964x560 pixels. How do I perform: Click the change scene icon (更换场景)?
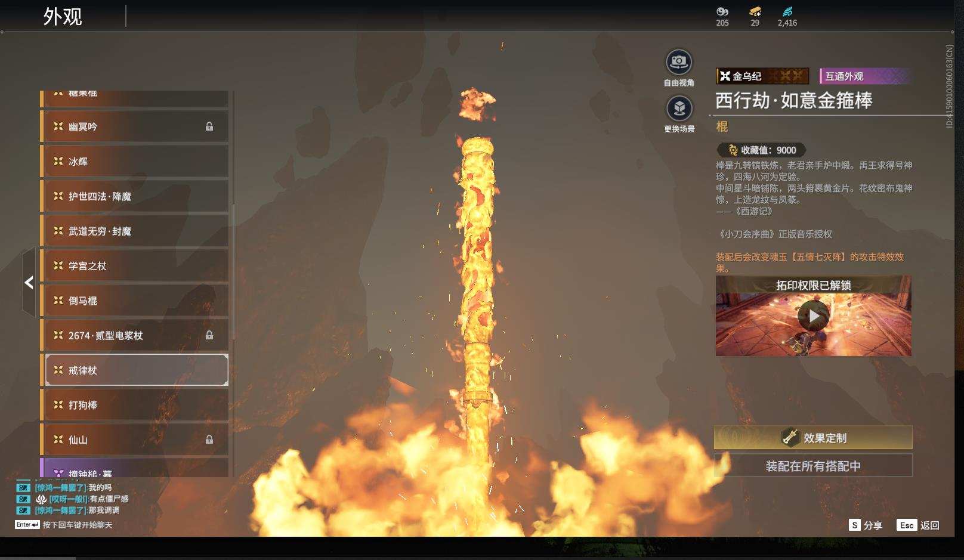tap(679, 109)
